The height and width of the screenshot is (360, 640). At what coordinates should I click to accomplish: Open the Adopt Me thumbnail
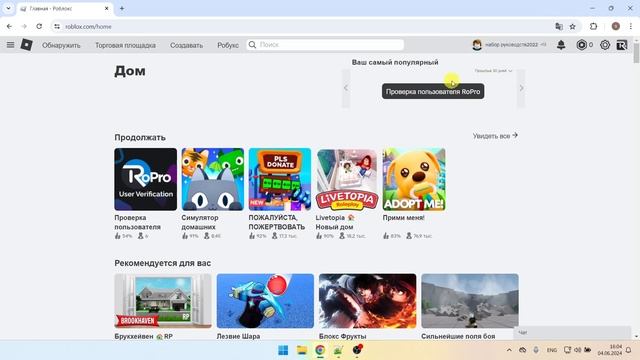[414, 179]
